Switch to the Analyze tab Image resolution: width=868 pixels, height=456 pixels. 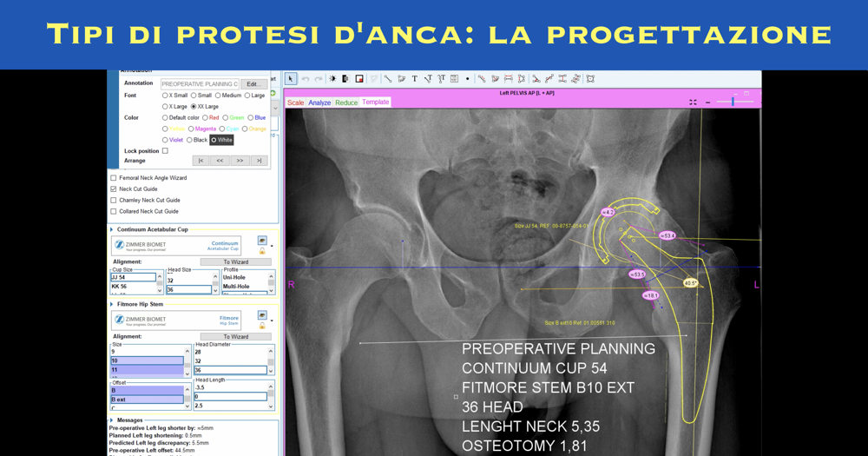319,102
